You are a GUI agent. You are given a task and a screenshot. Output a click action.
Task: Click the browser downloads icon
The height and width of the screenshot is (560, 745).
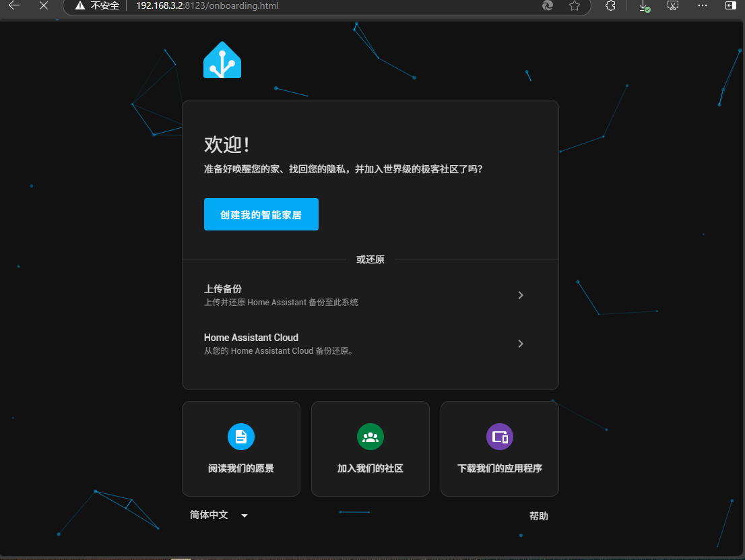point(644,6)
